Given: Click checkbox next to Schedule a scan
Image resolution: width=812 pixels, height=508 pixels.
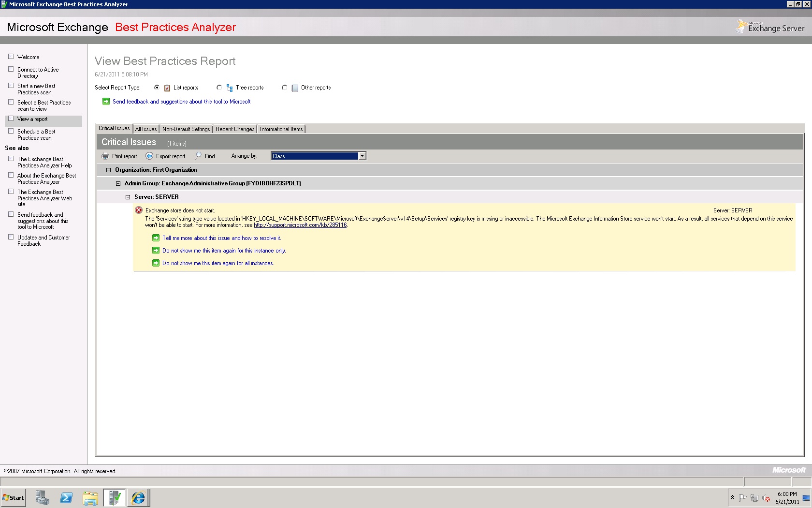Looking at the screenshot, I should [11, 131].
